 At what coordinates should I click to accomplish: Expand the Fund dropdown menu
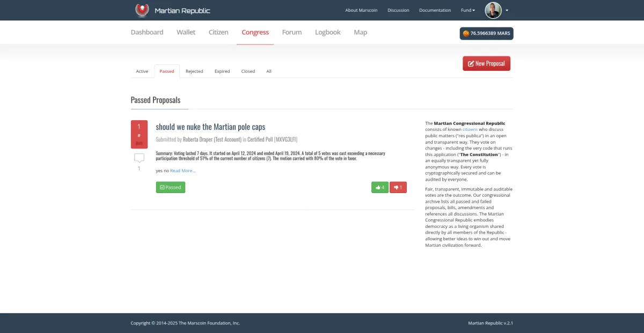pyautogui.click(x=467, y=10)
